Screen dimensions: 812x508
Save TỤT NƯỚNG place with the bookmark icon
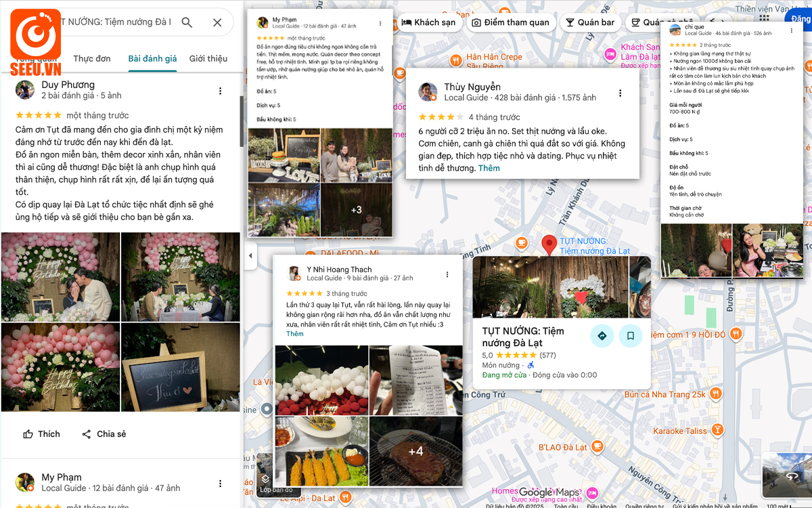[x=630, y=336]
